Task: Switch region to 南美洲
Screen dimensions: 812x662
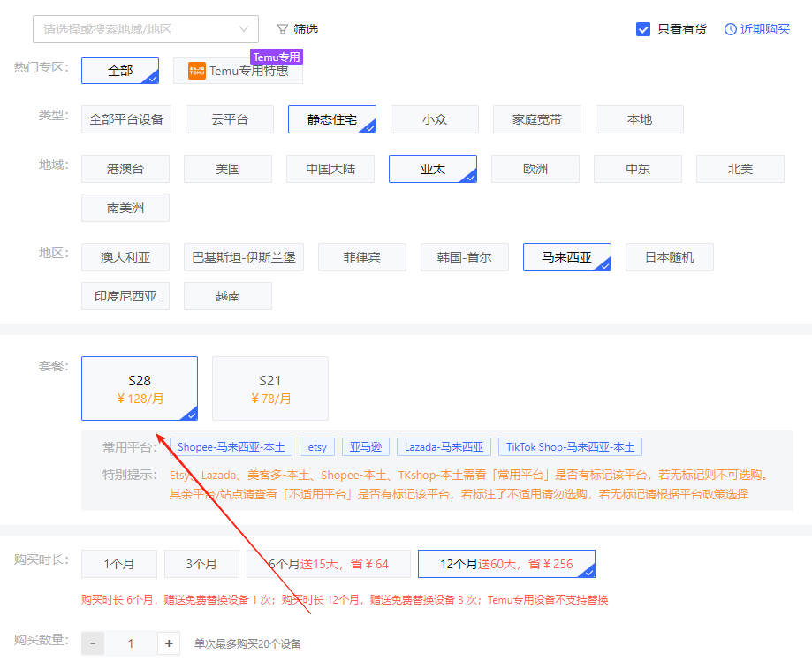Action: click(x=125, y=208)
